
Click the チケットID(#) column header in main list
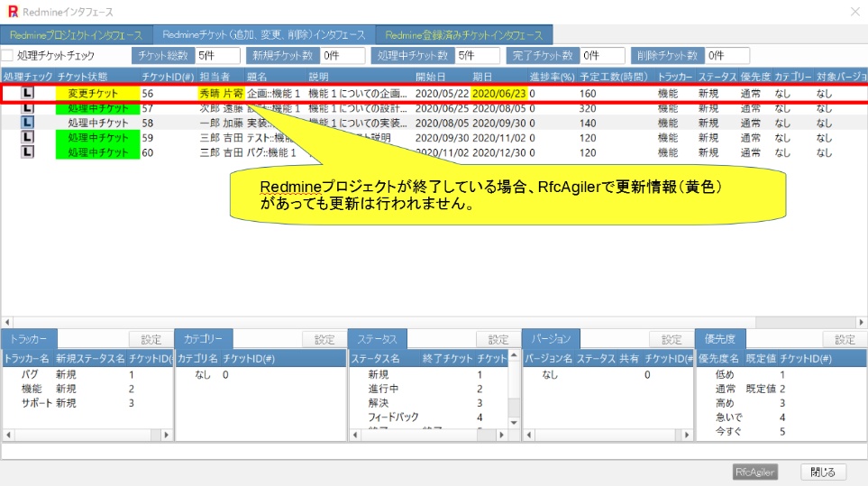168,77
